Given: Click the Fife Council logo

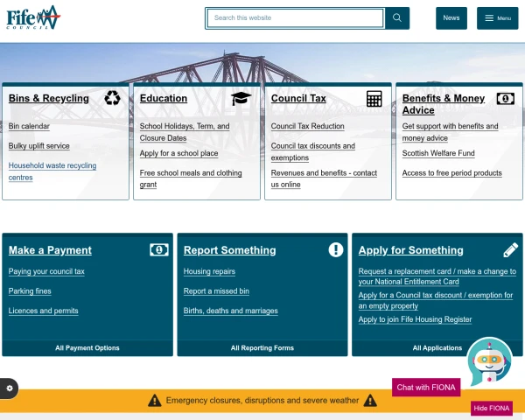Looking at the screenshot, I should (x=33, y=17).
